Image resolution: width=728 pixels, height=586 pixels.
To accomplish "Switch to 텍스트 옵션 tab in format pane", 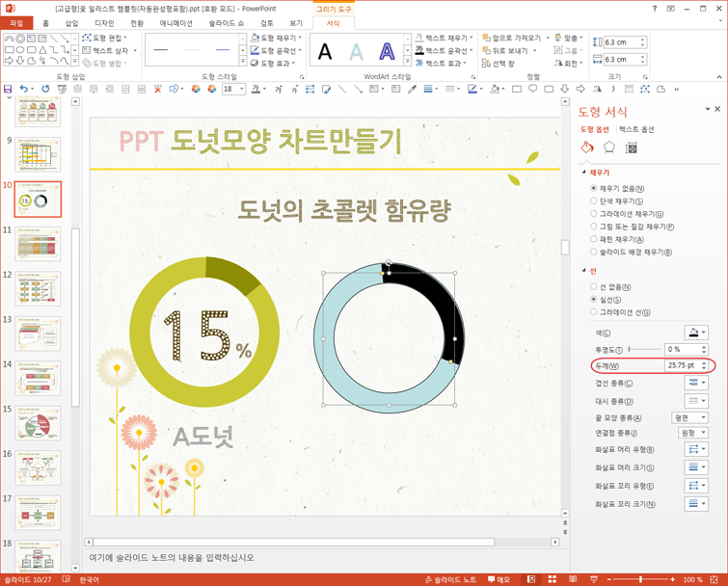I will tap(636, 129).
